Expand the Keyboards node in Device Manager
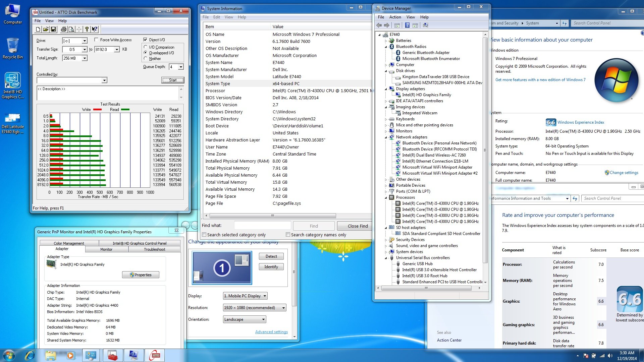This screenshot has width=644, height=362. pyautogui.click(x=386, y=119)
